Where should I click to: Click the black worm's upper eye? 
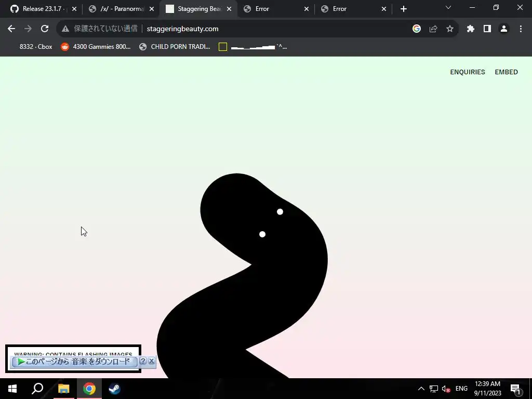[x=280, y=212]
